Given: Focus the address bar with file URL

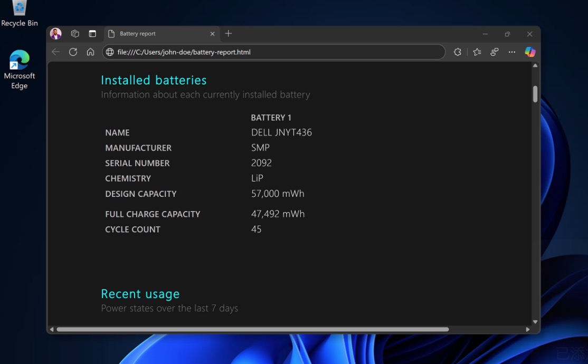Looking at the screenshot, I should 274,52.
